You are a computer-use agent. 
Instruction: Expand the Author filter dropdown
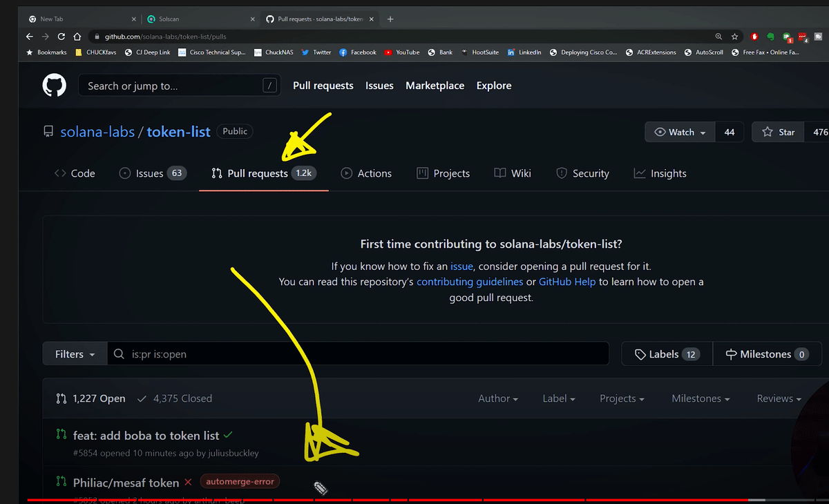pos(498,398)
